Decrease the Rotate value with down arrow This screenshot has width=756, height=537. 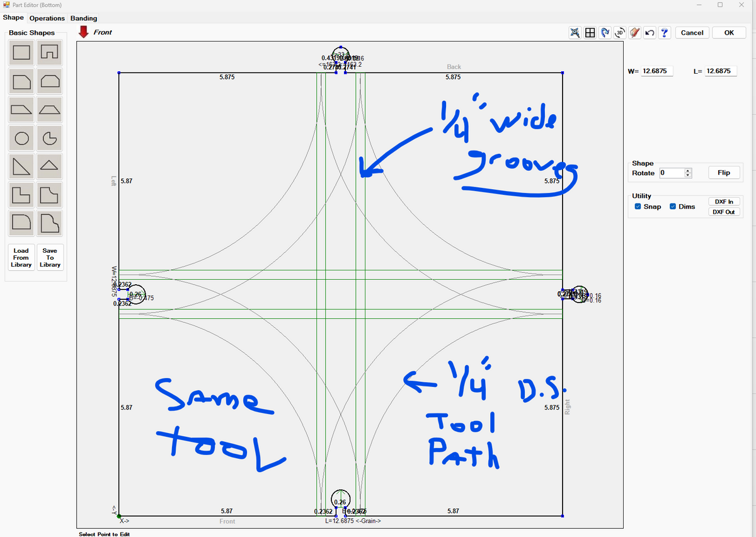(688, 175)
